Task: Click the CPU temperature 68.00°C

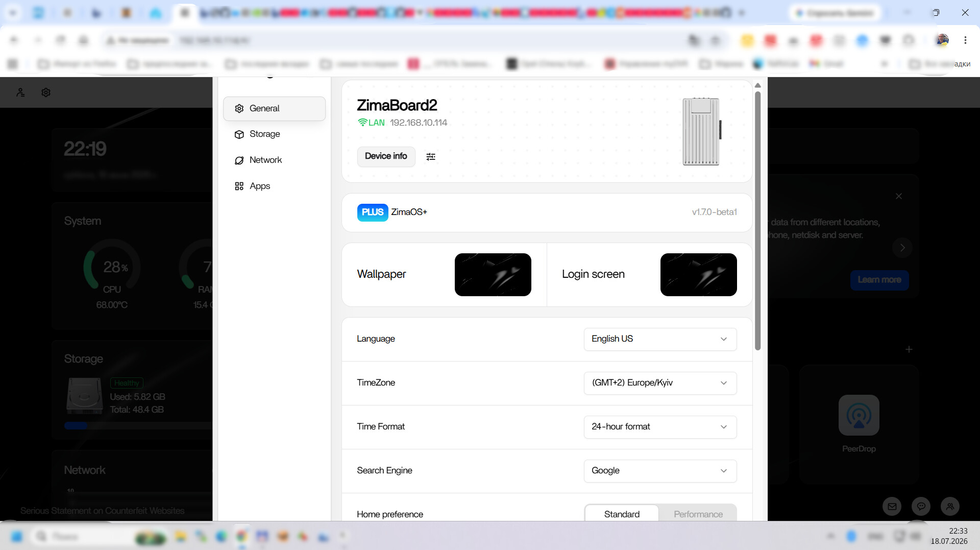Action: (x=112, y=305)
